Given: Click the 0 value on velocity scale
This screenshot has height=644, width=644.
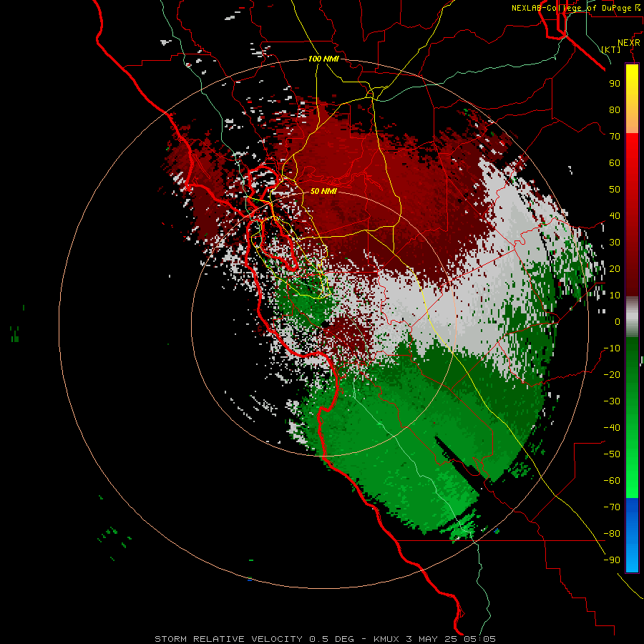Looking at the screenshot, I should (618, 321).
